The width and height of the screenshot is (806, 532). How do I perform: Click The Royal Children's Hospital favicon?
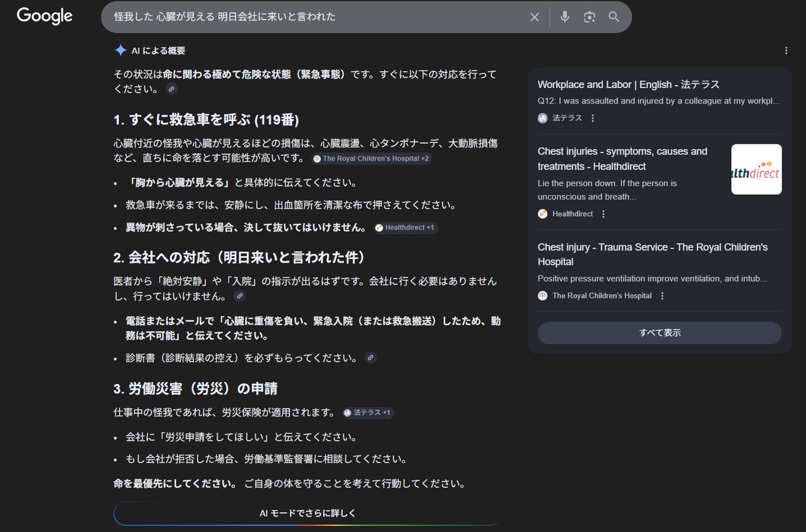click(543, 296)
